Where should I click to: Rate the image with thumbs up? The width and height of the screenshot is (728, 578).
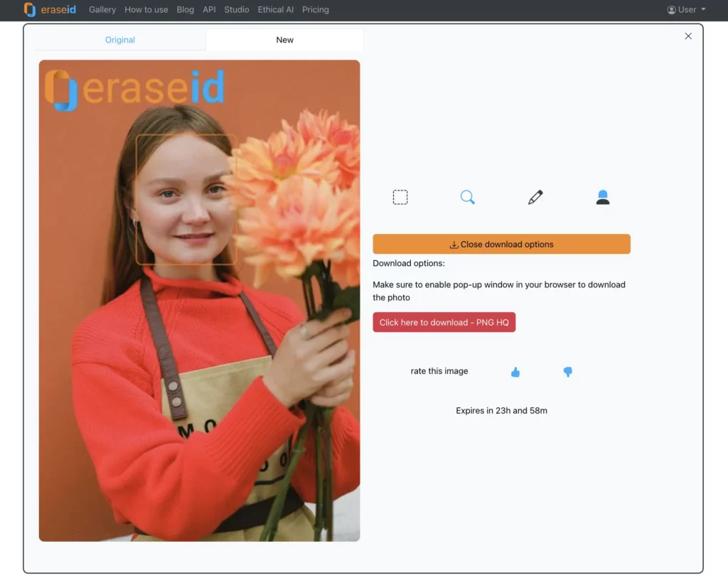515,372
